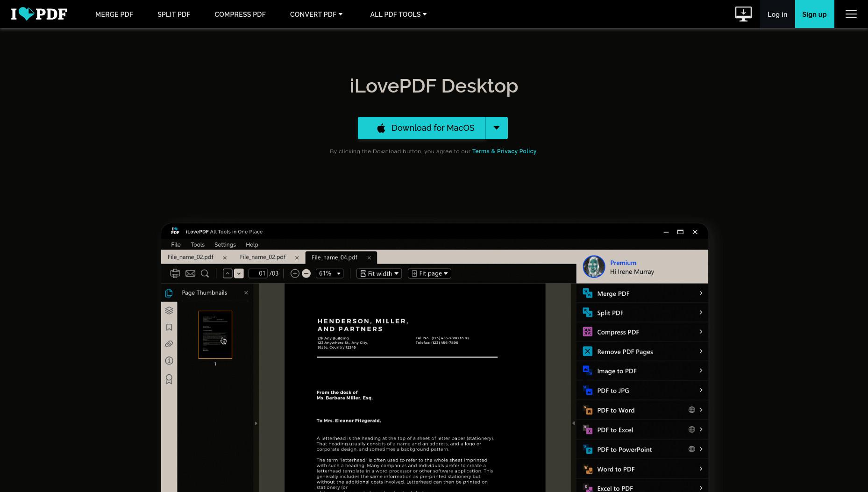Click Irene Murray's profile avatar
Image resolution: width=868 pixels, height=492 pixels.
click(x=594, y=267)
